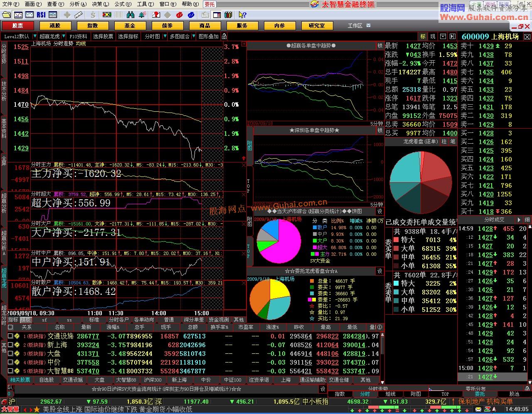Click the 大智慧 logo in ticker bar

pos(10,409)
